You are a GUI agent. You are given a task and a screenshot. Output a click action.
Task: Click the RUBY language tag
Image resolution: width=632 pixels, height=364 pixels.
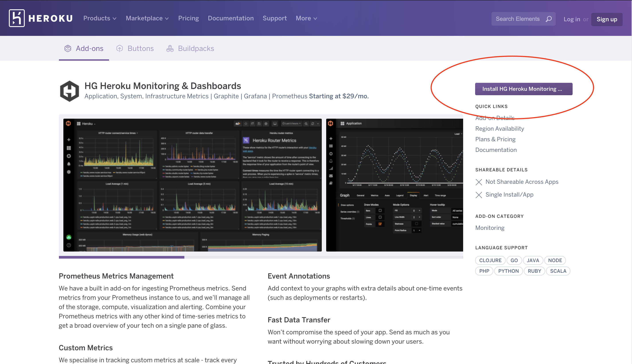point(534,271)
